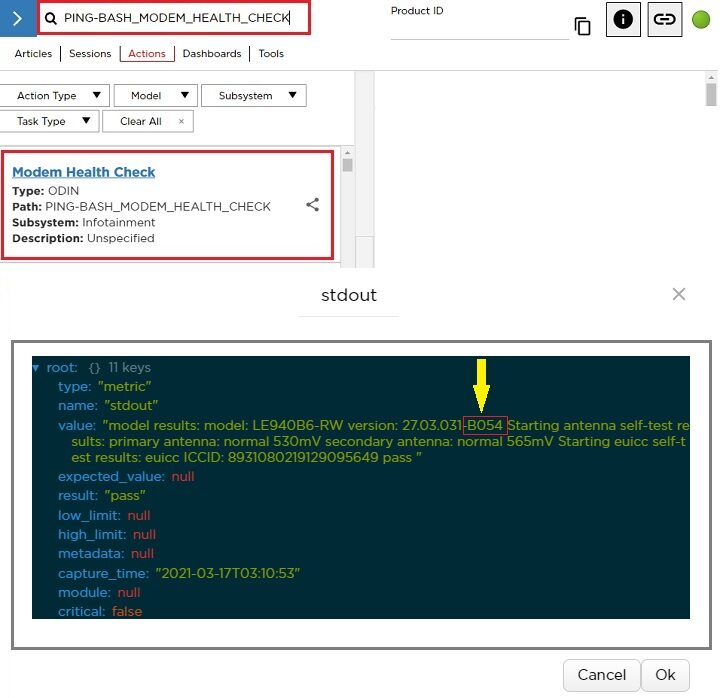Expand the sidebar with chevron button
The image size is (720, 698).
click(x=16, y=18)
